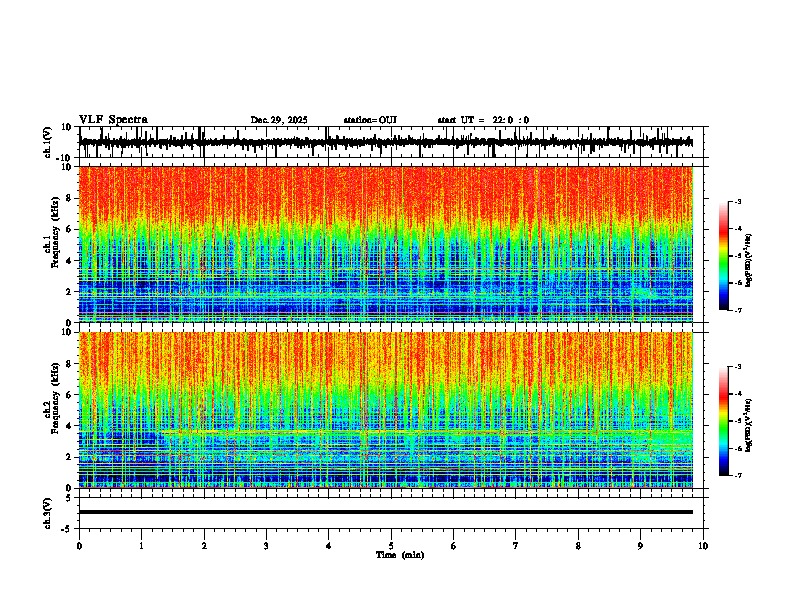Screen dimensions: 792x612
Task: Click the ch.1 colorbar log(PSD) unit label
Action: [749, 260]
